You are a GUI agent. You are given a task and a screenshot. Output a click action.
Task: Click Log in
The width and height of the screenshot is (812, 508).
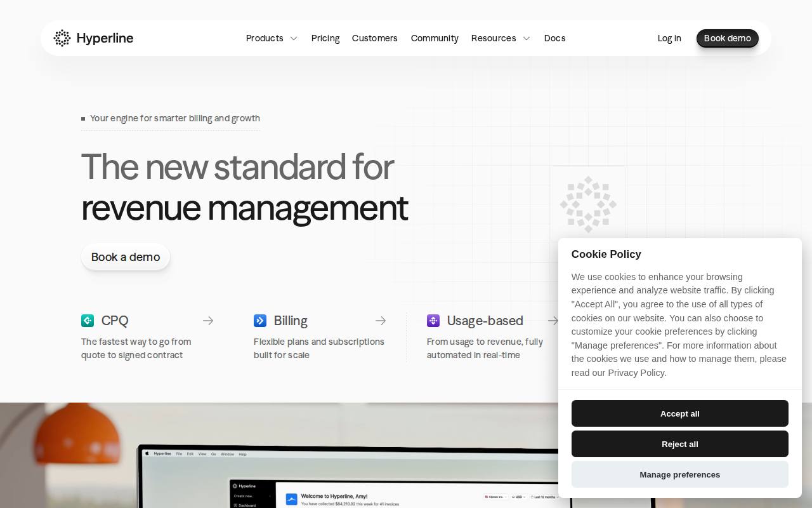click(x=669, y=38)
